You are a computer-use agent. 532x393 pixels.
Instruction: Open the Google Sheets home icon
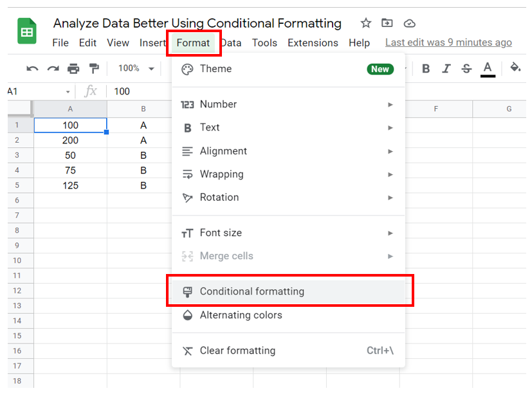coord(28,32)
